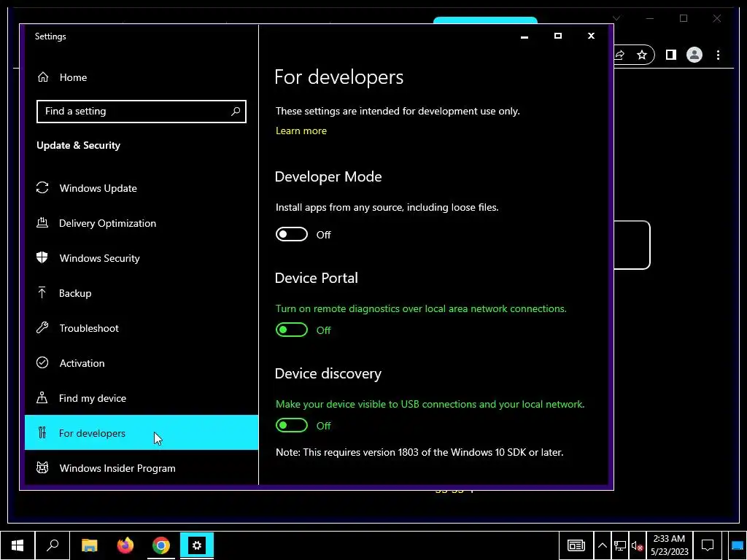Turn on Developer Mode toggle
The image size is (747, 560).
tap(292, 234)
